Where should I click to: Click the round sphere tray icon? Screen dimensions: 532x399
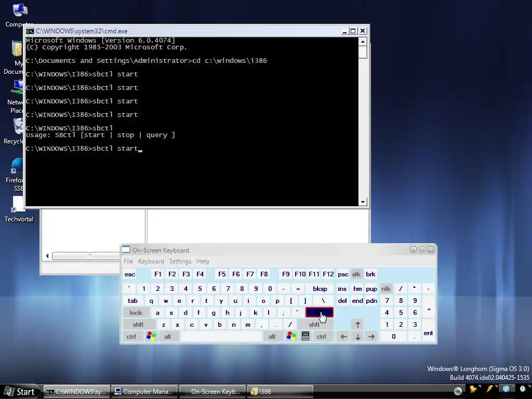[458, 391]
